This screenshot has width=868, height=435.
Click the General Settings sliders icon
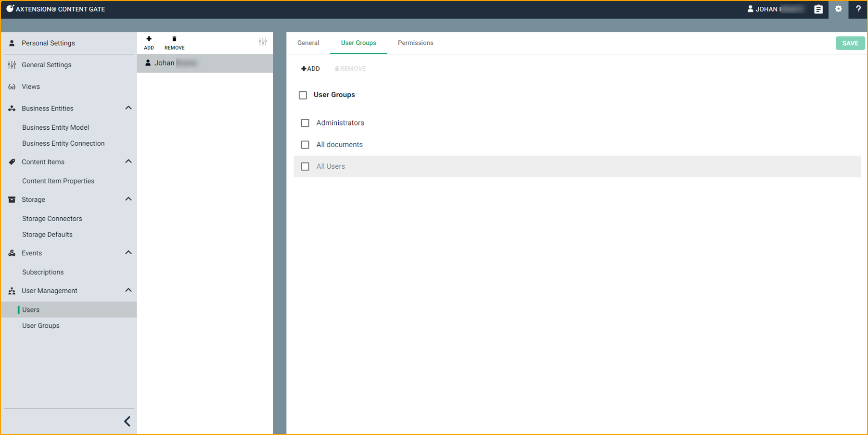pos(12,65)
